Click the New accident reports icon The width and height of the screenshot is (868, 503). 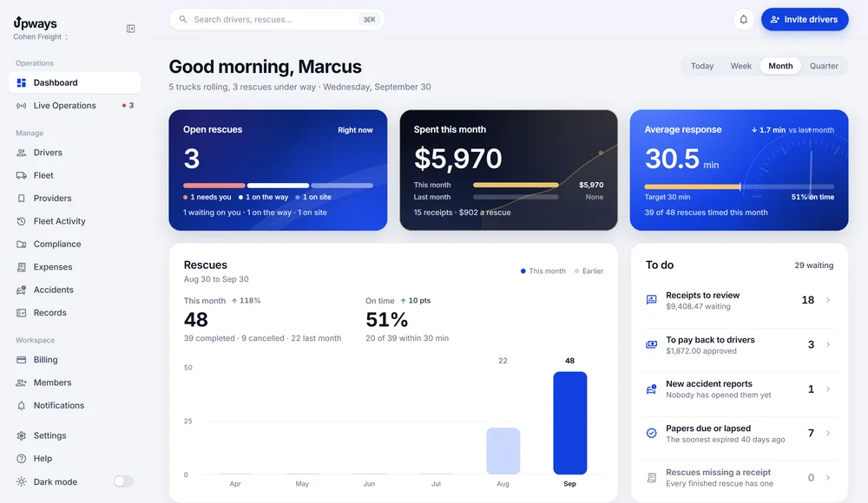point(652,389)
